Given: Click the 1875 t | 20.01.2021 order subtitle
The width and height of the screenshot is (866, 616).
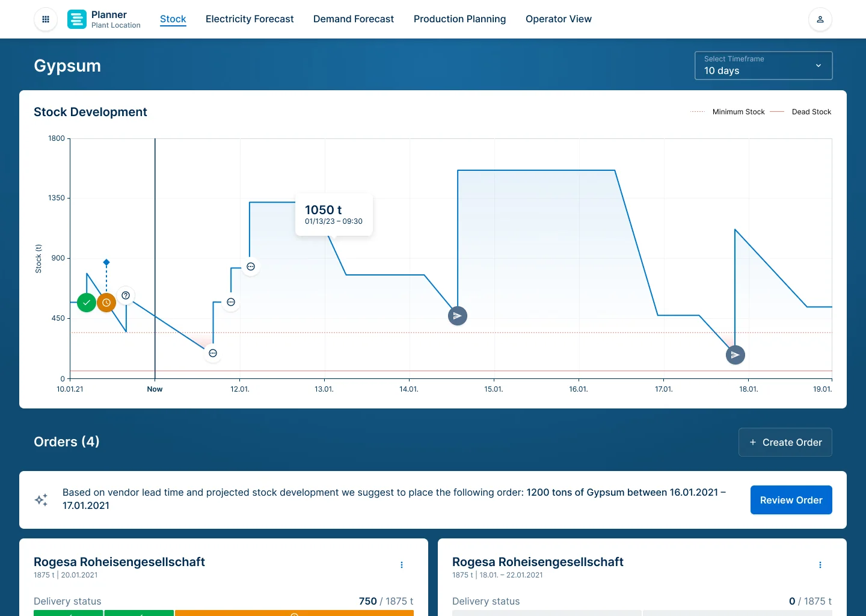Looking at the screenshot, I should click(66, 575).
